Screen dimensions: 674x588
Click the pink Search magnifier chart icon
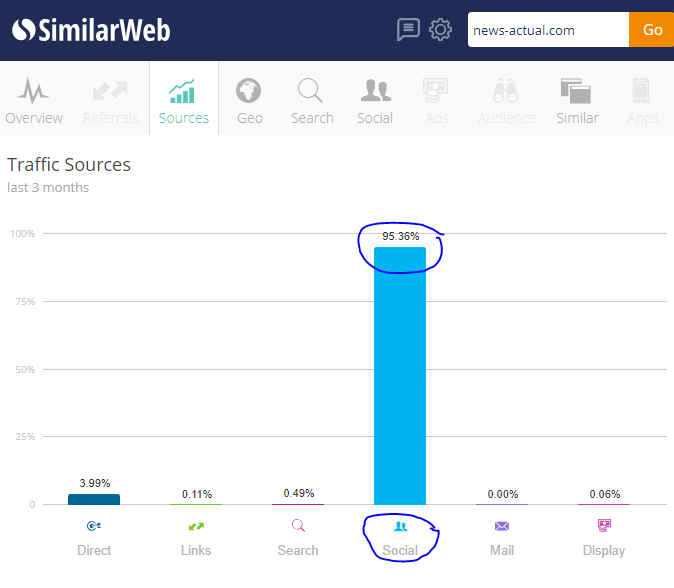click(298, 526)
